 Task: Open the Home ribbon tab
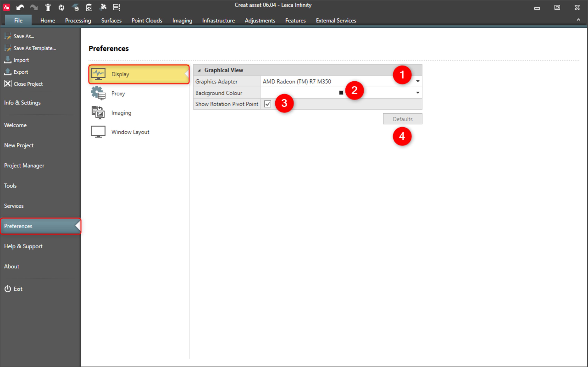pos(48,21)
